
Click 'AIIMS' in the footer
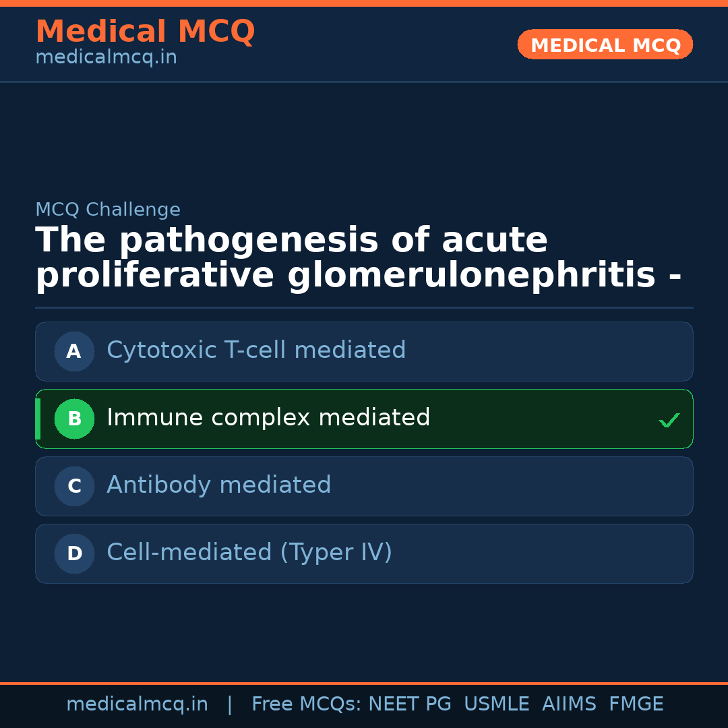[569, 704]
